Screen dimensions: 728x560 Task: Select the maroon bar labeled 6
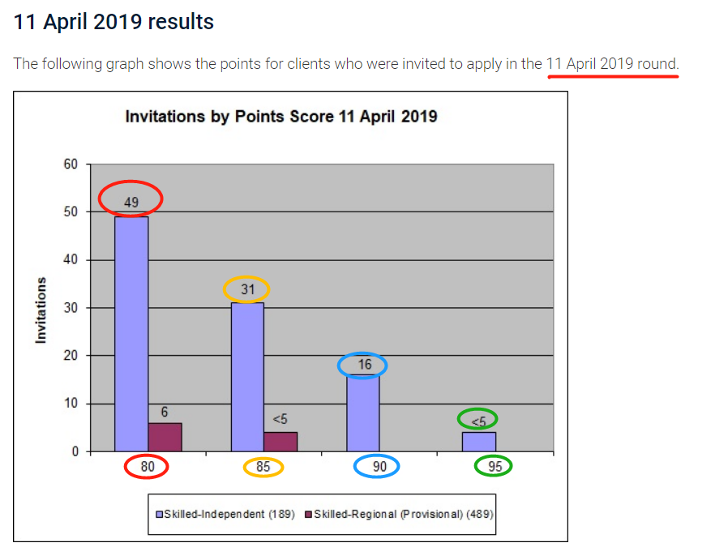[x=165, y=437]
